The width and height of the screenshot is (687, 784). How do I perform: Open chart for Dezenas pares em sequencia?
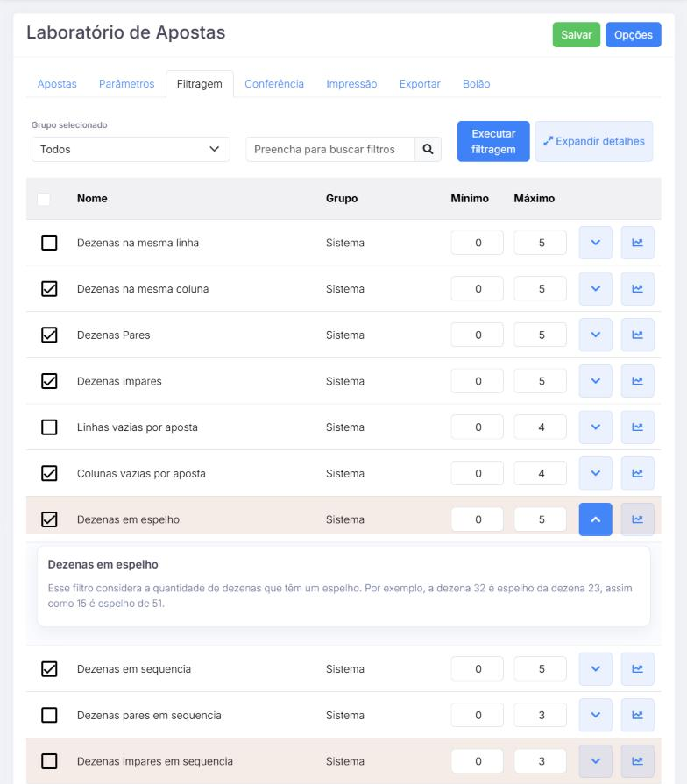[637, 715]
